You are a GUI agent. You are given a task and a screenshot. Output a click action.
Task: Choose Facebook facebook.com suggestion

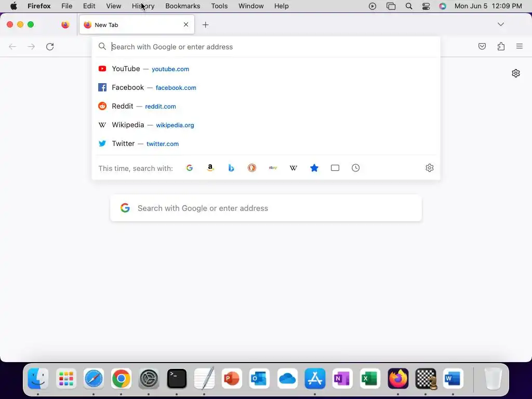(x=266, y=87)
